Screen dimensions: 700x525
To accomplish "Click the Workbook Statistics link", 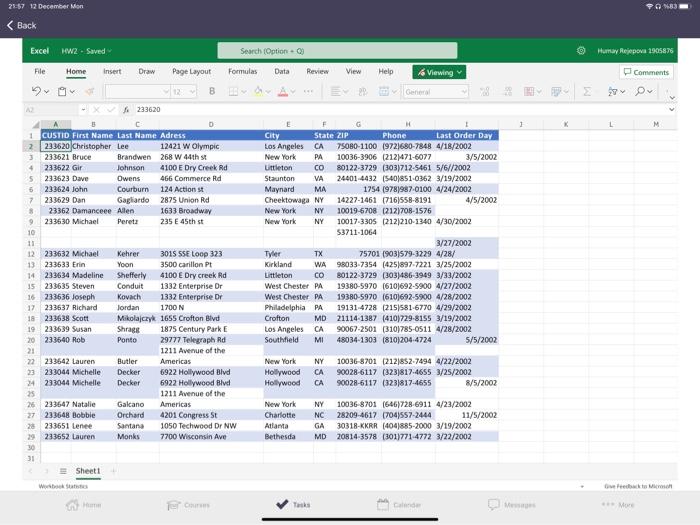I will (63, 486).
